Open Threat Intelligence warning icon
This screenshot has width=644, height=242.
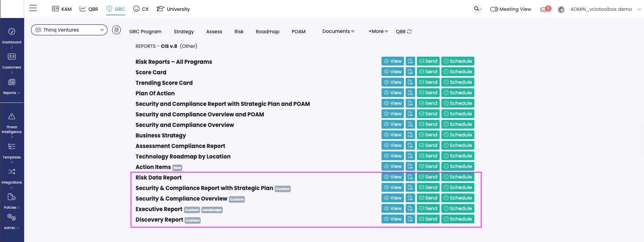[12, 116]
